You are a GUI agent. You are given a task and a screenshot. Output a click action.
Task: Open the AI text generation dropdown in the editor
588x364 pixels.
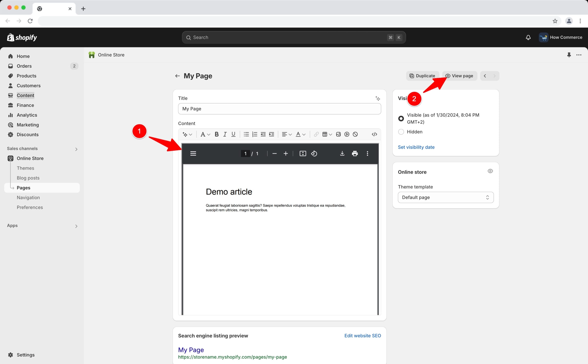(x=187, y=134)
